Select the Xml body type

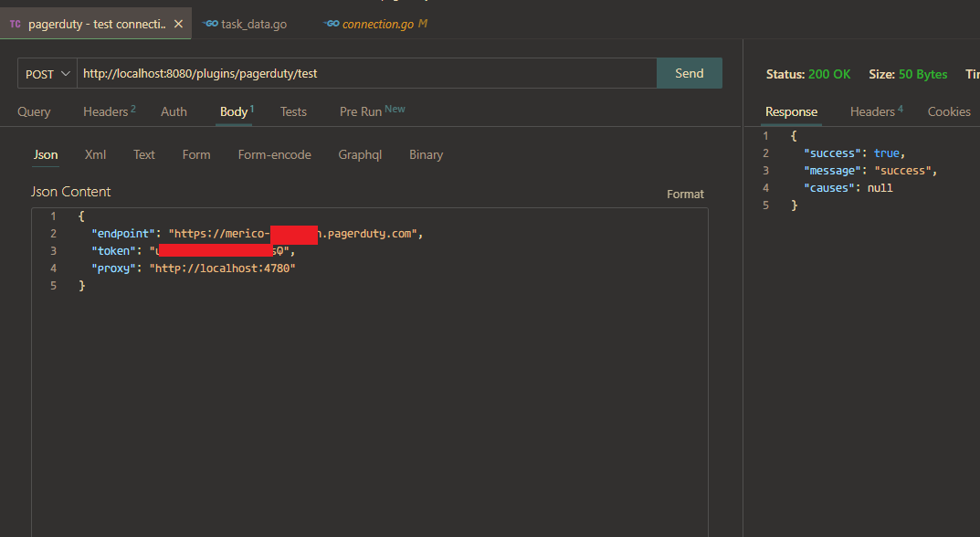[95, 154]
